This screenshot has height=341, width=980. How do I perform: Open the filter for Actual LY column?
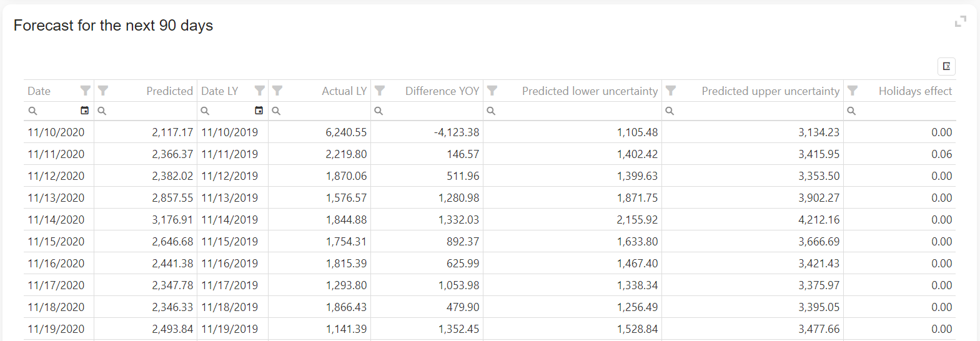coord(277,91)
